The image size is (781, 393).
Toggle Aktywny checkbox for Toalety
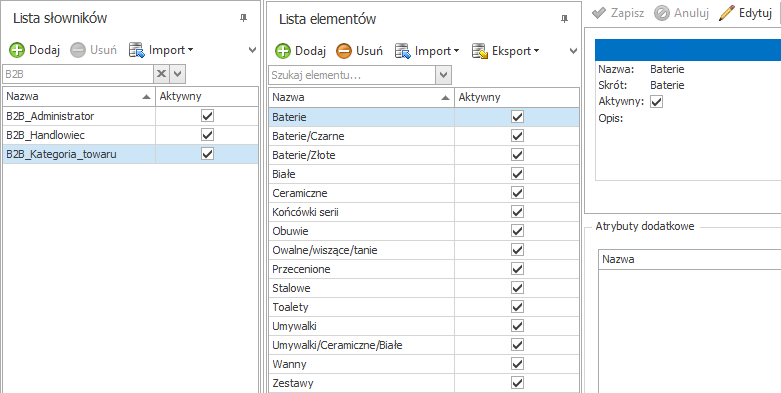pos(518,307)
